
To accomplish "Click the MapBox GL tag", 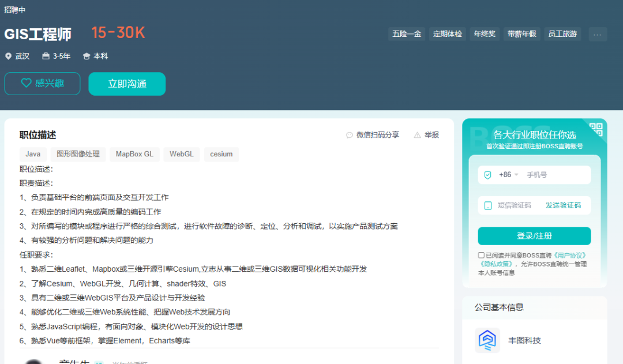I will (134, 154).
